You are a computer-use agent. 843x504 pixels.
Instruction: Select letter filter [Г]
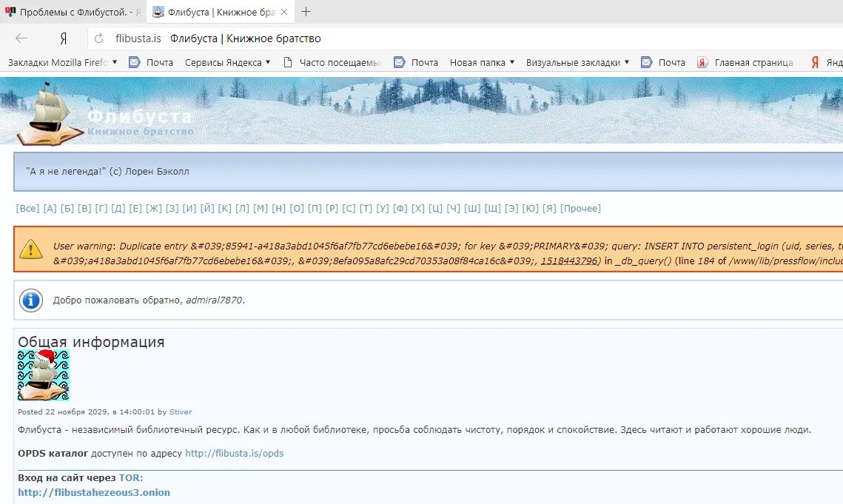point(101,208)
